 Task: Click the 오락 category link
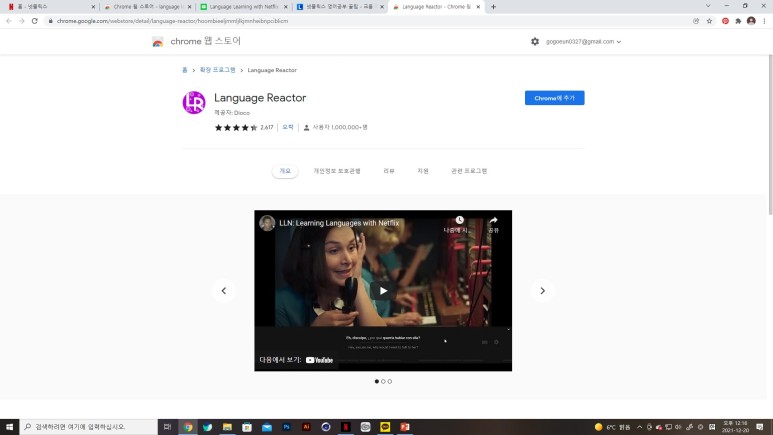pos(288,127)
